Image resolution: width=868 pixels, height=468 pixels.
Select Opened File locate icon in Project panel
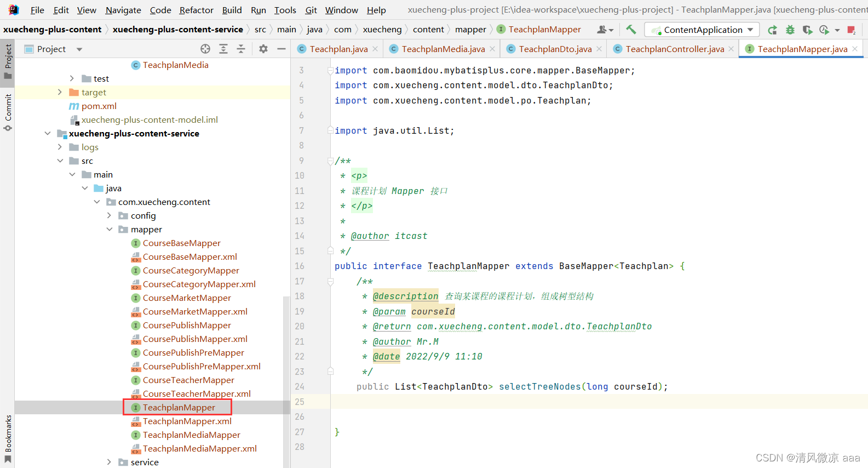click(205, 49)
